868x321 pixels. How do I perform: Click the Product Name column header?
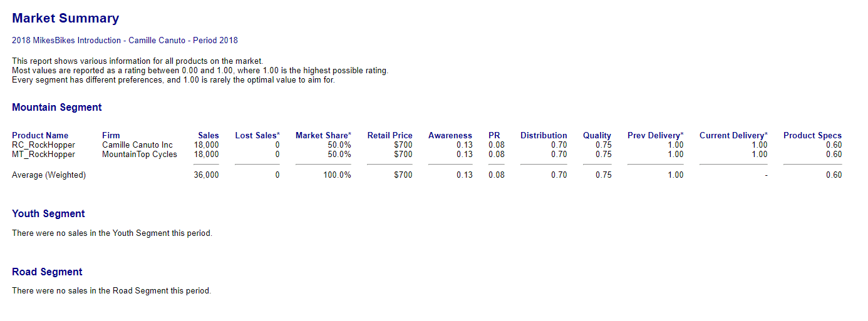[x=40, y=135]
